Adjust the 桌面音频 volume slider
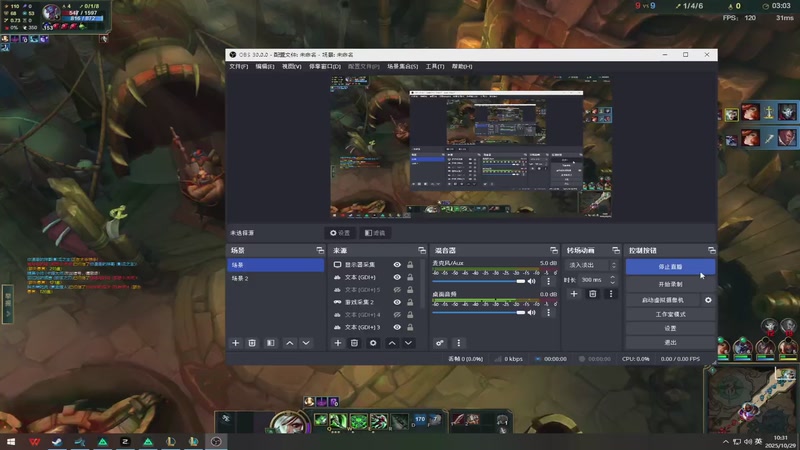This screenshot has width=800, height=450. pos(478,312)
